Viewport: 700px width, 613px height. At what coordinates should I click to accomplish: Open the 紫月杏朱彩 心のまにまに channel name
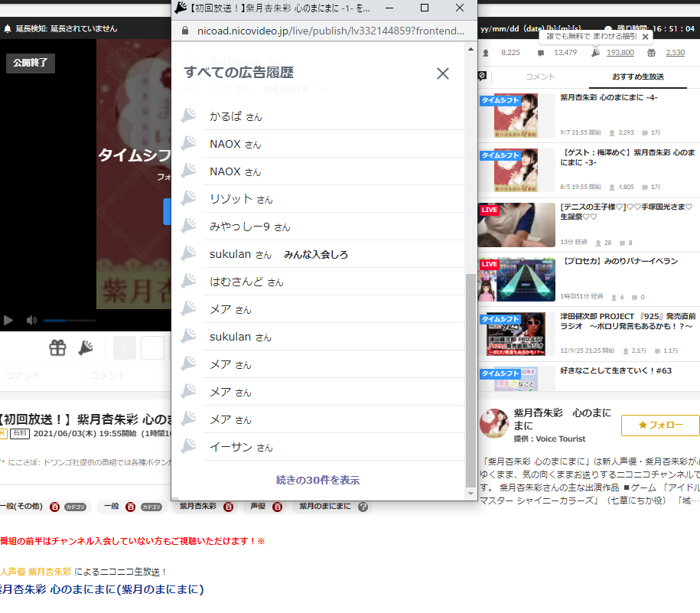coord(562,419)
